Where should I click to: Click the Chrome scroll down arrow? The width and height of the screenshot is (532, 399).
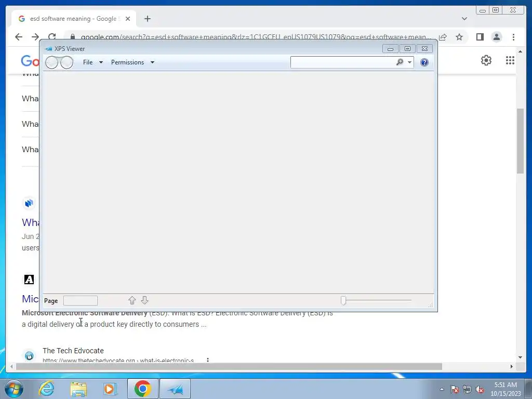pos(520,357)
